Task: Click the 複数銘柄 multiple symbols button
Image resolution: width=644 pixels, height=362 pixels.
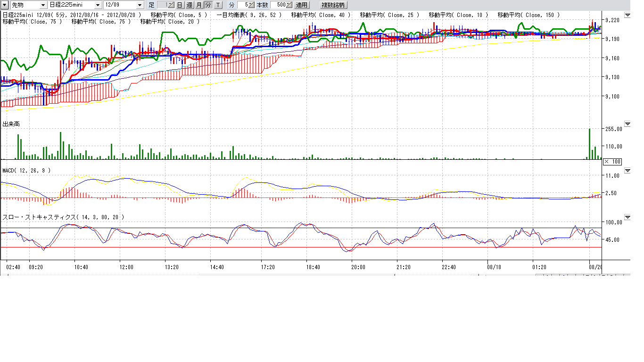Action: [333, 5]
